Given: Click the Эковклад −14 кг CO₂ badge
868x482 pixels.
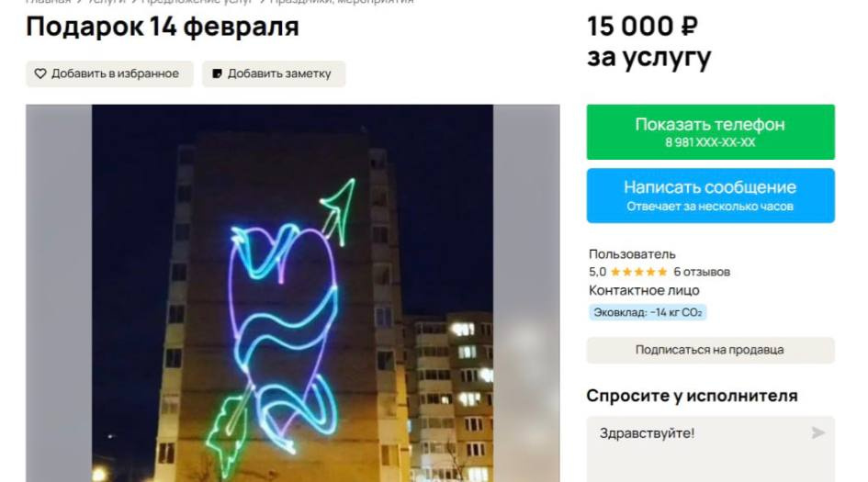Looking at the screenshot, I should tap(648, 312).
